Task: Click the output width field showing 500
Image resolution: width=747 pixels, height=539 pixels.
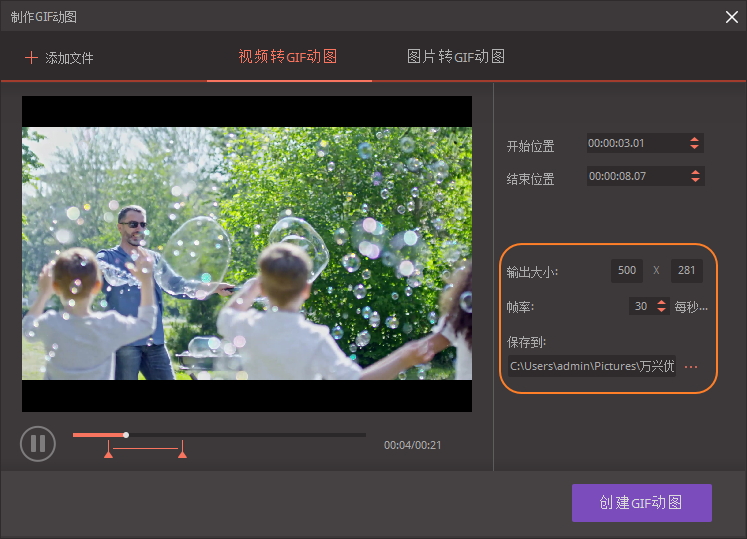Action: [x=627, y=271]
